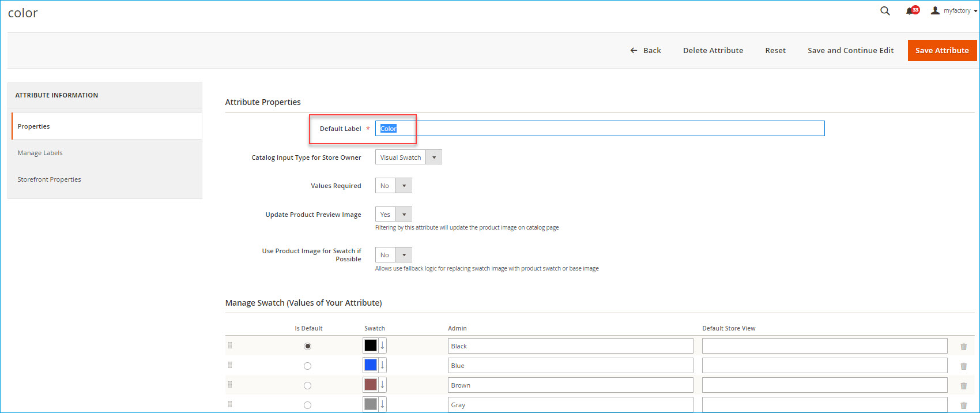Open Use Product Image for Swatch dropdown
This screenshot has height=413, width=980.
394,255
